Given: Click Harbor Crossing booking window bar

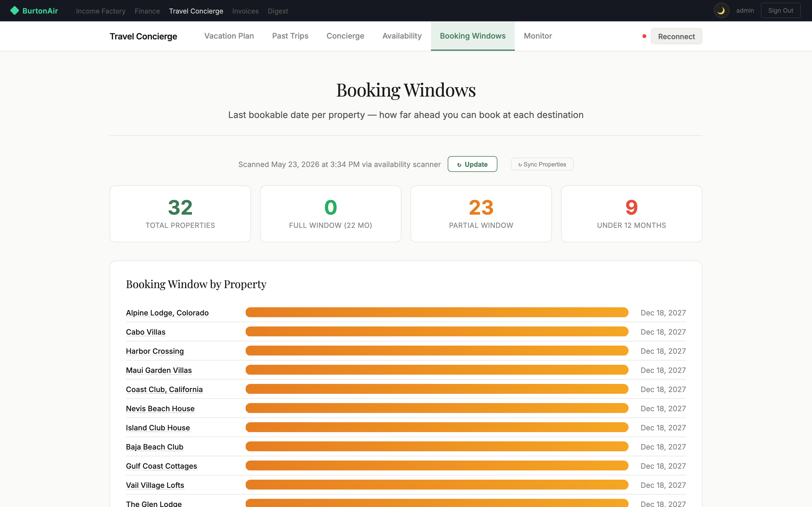Looking at the screenshot, I should 437,351.
